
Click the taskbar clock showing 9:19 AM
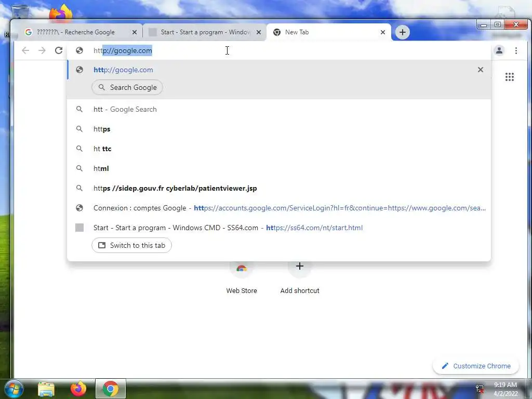tap(505, 389)
